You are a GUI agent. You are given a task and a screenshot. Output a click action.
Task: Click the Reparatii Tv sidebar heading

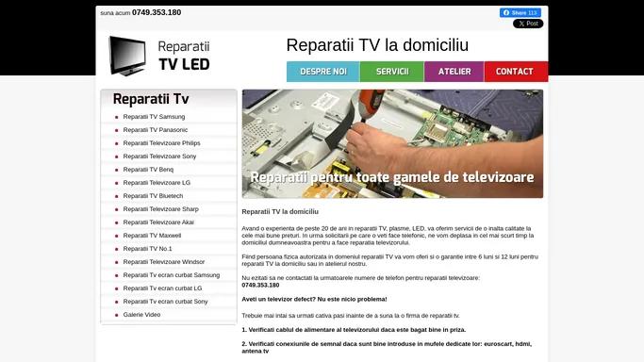(151, 99)
